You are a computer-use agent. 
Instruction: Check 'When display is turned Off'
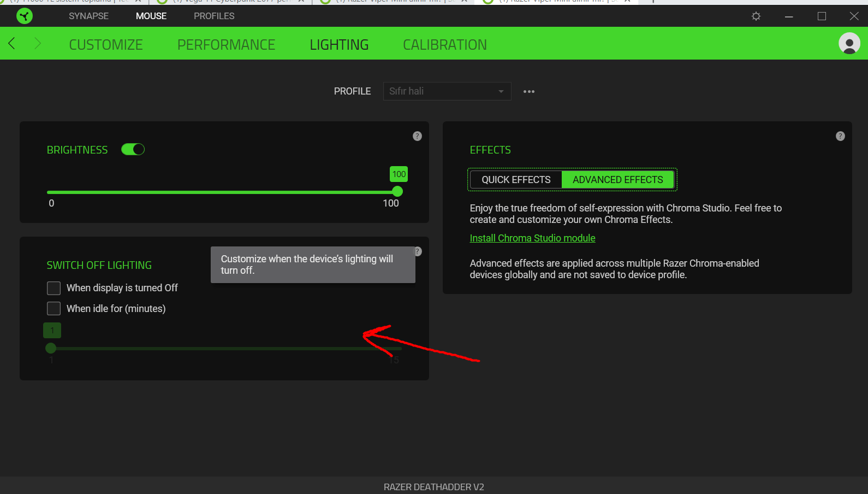click(x=53, y=288)
